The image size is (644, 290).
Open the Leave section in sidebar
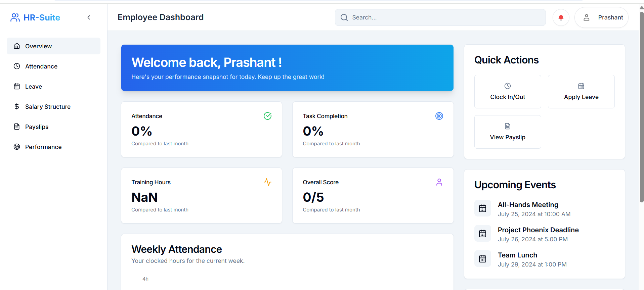point(53,86)
